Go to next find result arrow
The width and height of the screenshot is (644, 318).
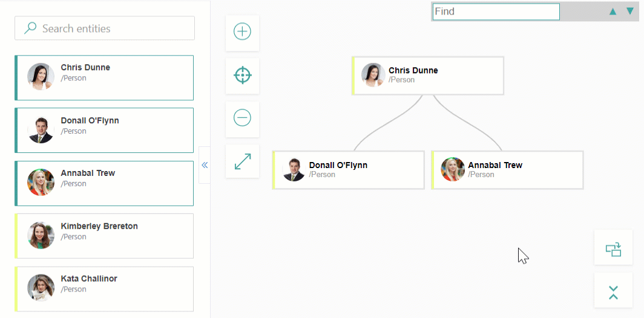629,11
